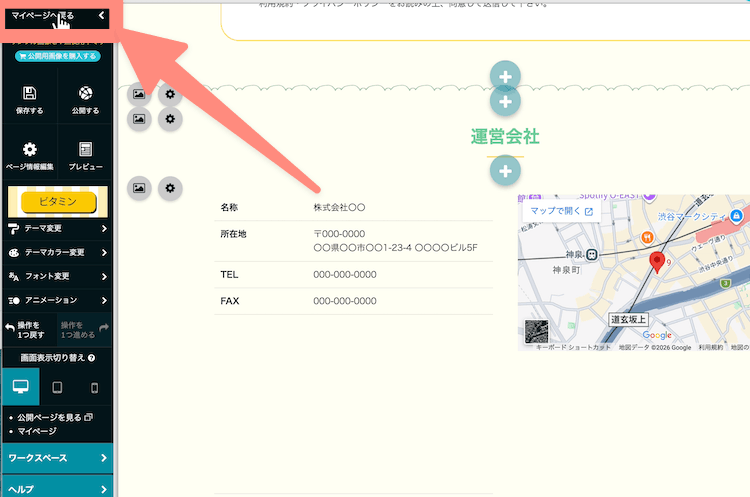Click the orange restaurant marker on map
Screen dimensions: 750x497
647,237
